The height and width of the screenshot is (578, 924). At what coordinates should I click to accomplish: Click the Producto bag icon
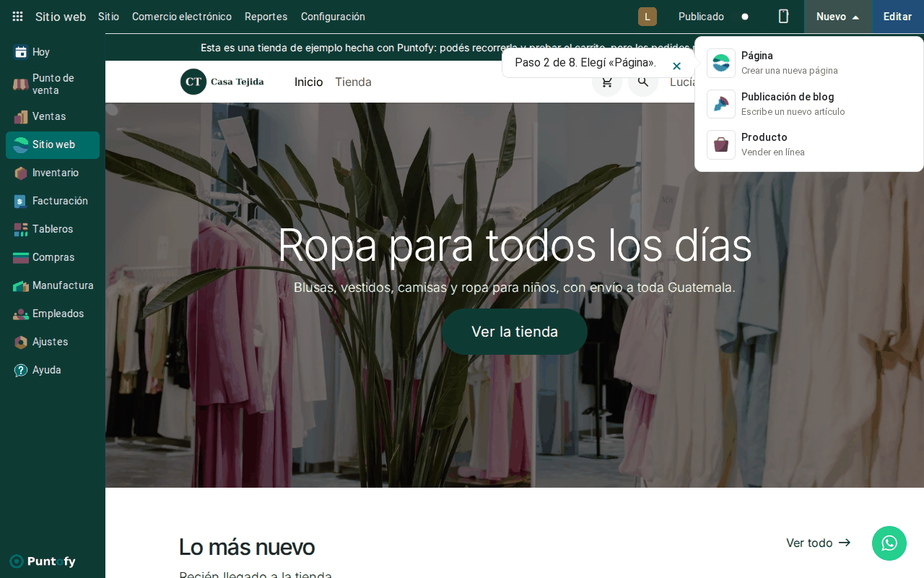[x=721, y=144]
